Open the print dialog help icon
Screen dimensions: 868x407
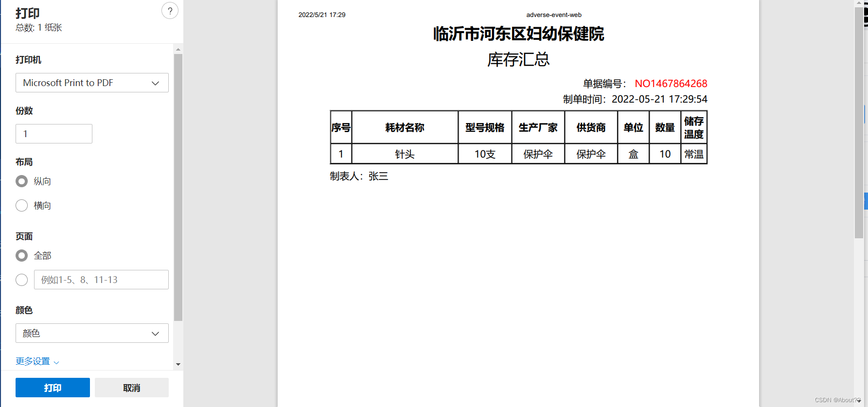(170, 11)
